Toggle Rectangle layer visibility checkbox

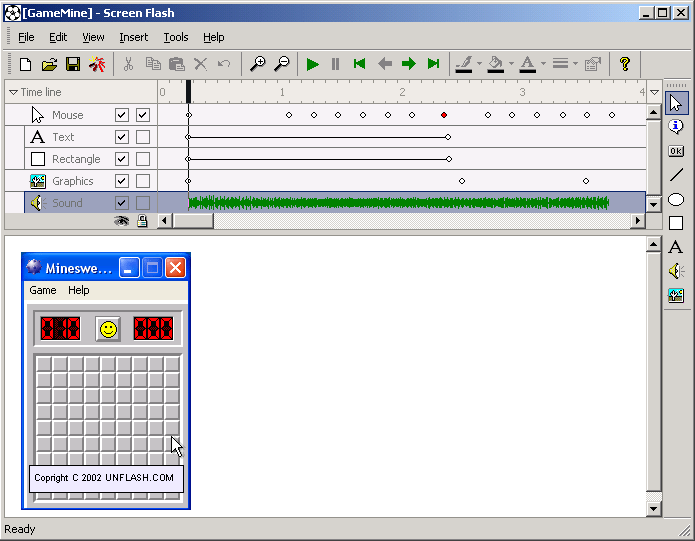coord(122,159)
